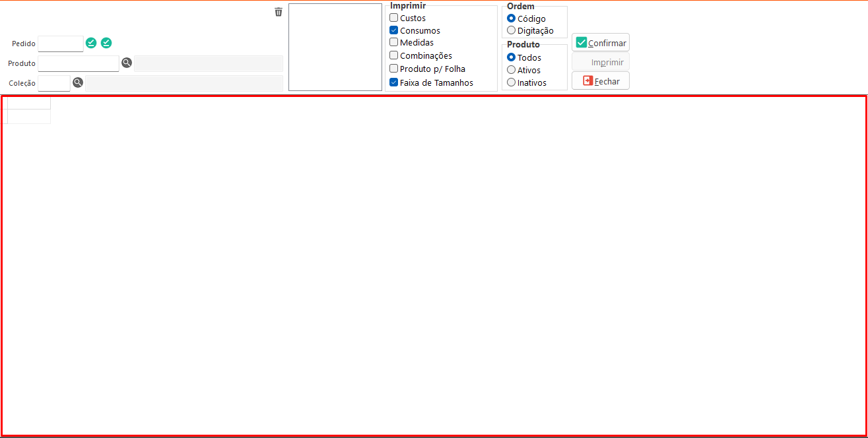
Task: Focus the Pedido input field
Action: 61,44
